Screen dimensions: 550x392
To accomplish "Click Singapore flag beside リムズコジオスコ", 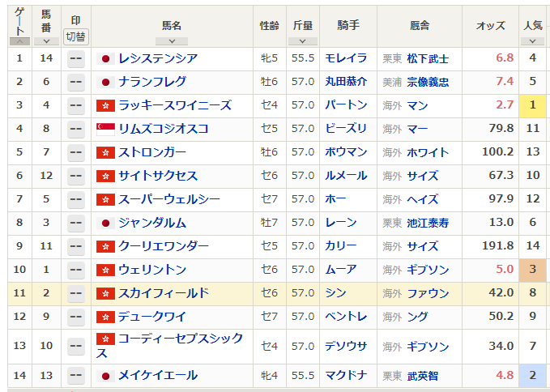I will pyautogui.click(x=105, y=129).
